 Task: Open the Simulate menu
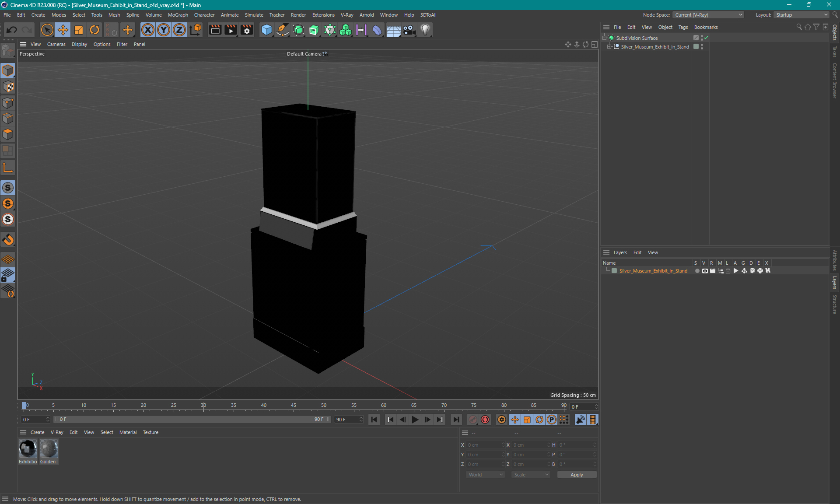(x=254, y=15)
